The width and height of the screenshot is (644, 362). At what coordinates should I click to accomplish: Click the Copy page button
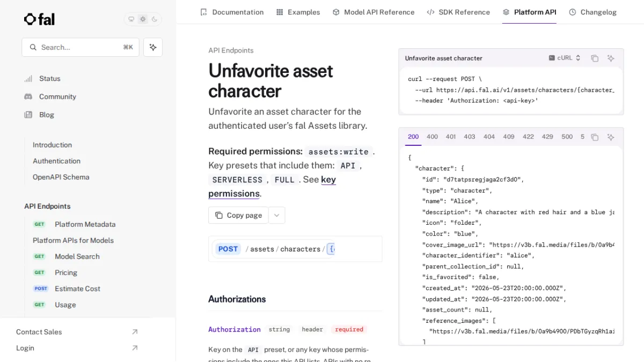pos(238,215)
